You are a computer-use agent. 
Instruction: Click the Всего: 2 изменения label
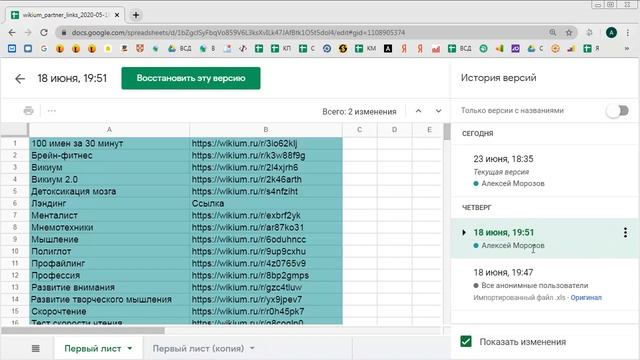359,111
